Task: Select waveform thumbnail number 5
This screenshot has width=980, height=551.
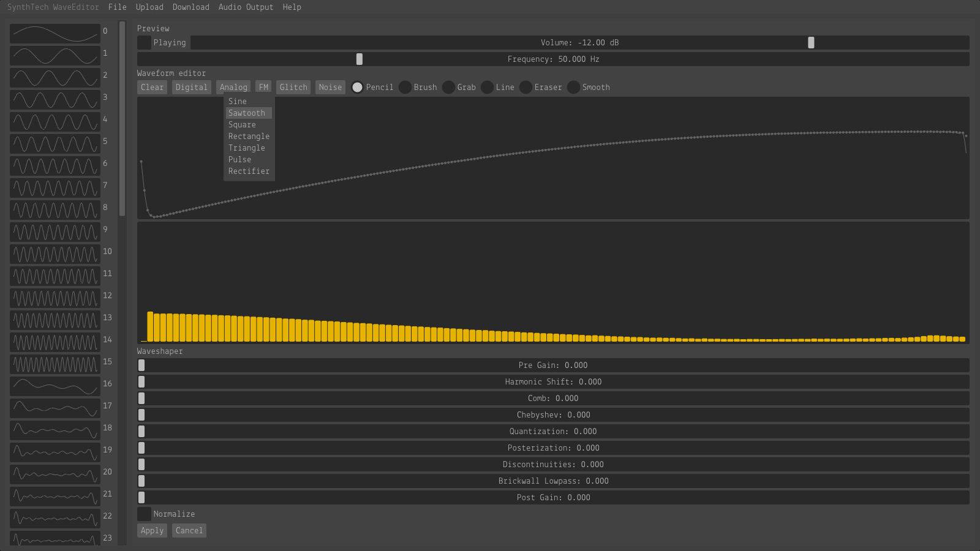Action: [x=55, y=143]
